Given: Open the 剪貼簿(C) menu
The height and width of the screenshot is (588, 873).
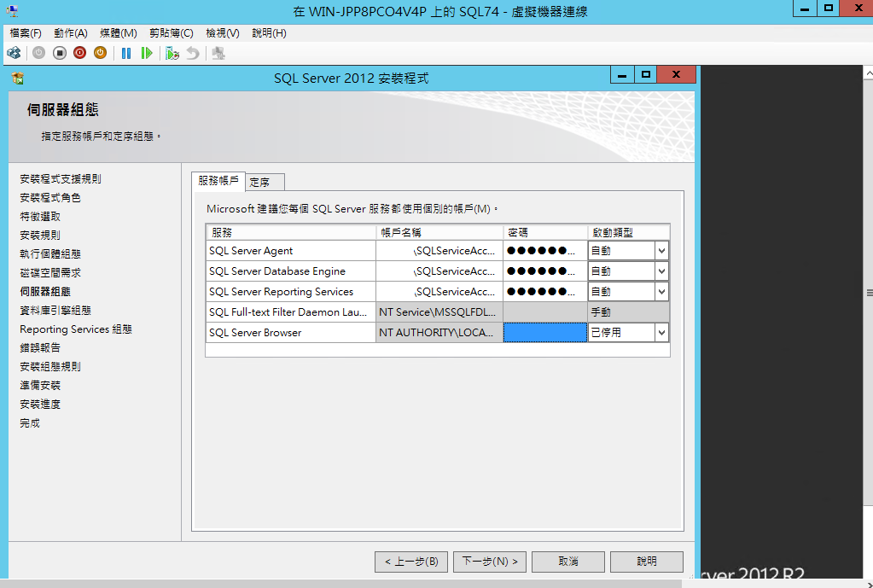Looking at the screenshot, I should [x=172, y=33].
